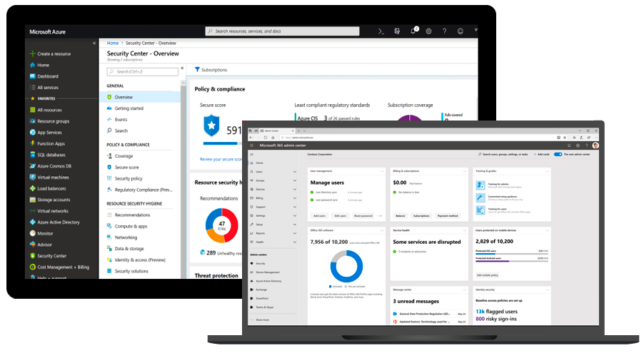The height and width of the screenshot is (353, 644).
Task: Send feedback via Azure smiley icon
Action: pyautogui.click(x=461, y=31)
